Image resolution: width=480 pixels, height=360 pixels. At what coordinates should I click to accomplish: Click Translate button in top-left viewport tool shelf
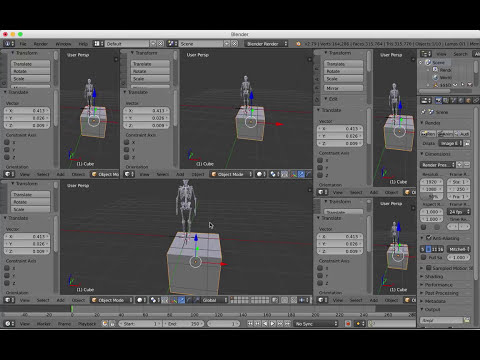pyautogui.click(x=30, y=64)
